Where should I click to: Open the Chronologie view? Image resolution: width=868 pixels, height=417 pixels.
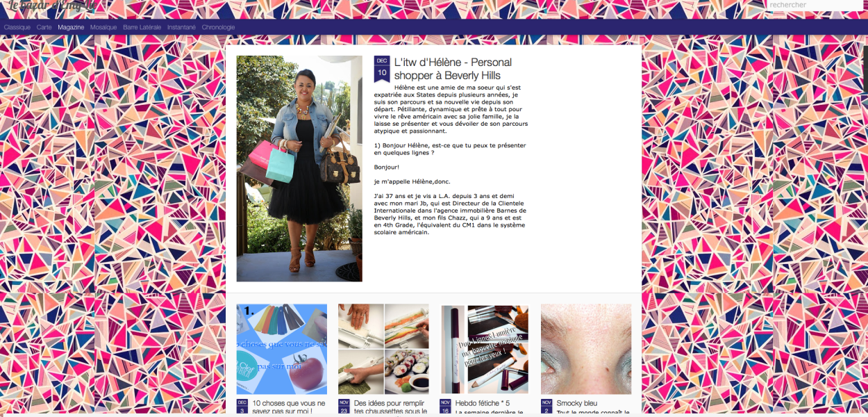coord(218,27)
